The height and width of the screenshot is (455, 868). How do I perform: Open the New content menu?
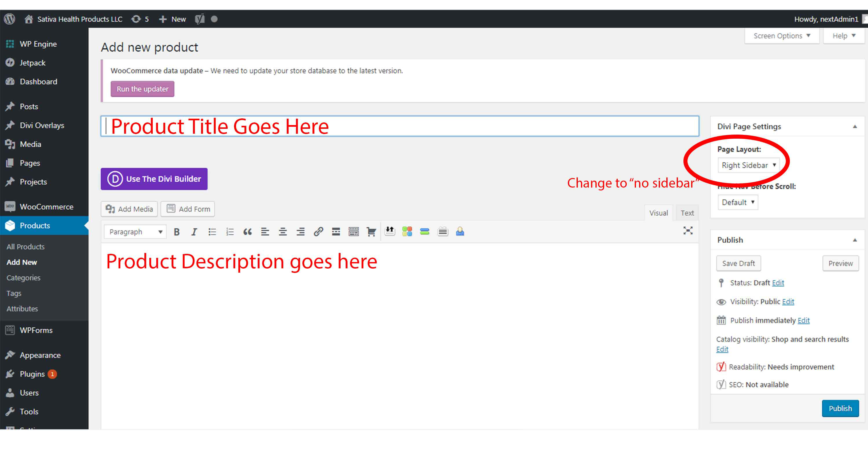click(172, 19)
